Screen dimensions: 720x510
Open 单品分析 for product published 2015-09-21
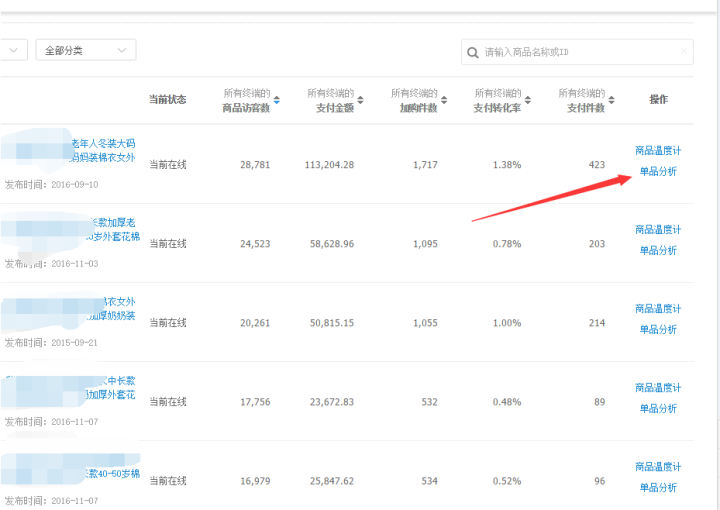tap(658, 330)
